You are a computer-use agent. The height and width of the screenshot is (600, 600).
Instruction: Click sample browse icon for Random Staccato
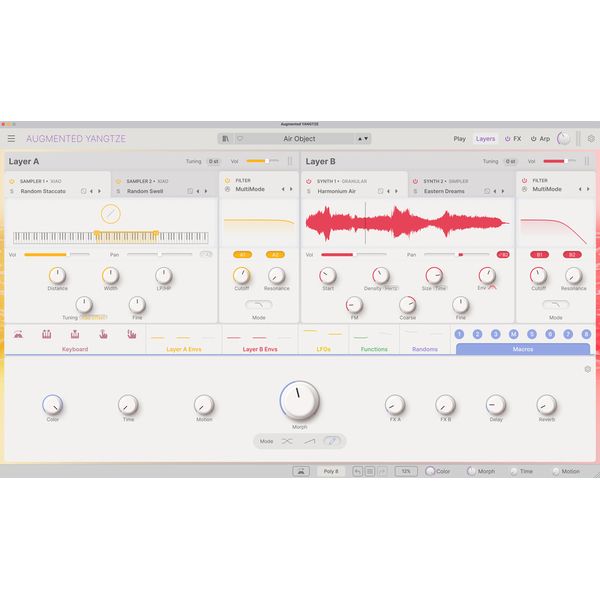pyautogui.click(x=83, y=191)
